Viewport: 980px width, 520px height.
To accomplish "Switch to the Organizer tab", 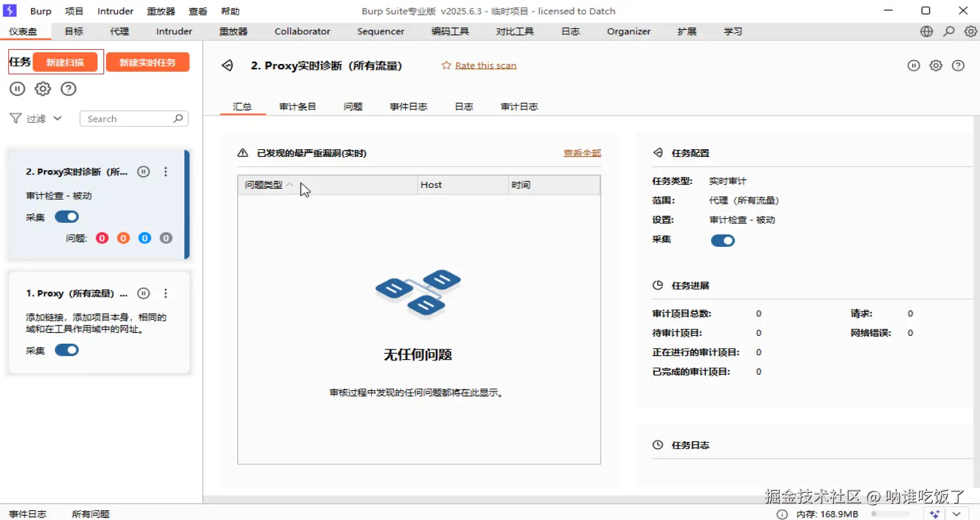I will (x=628, y=31).
